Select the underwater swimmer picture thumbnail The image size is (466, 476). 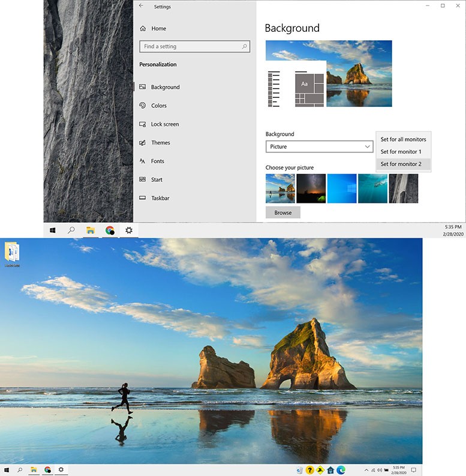[372, 188]
